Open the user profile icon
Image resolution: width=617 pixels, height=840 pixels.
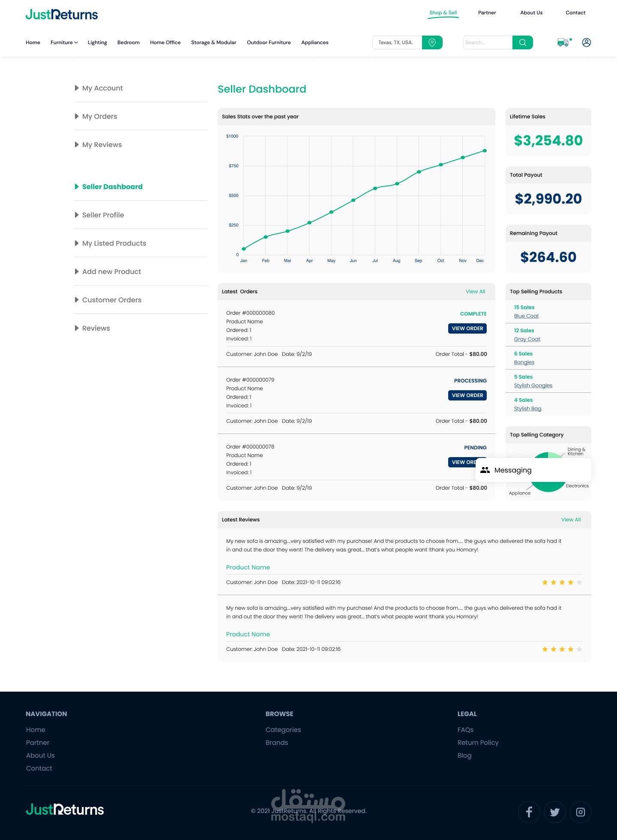click(x=587, y=42)
